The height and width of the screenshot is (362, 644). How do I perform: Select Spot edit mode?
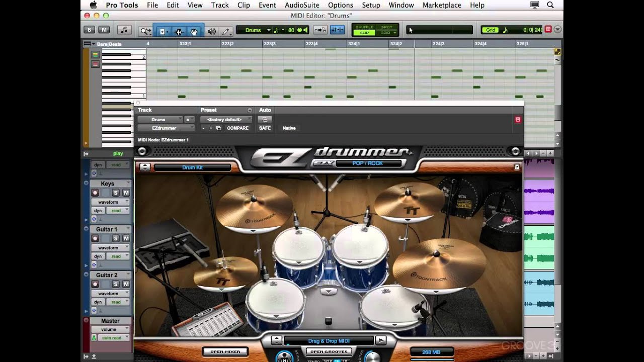click(386, 27)
